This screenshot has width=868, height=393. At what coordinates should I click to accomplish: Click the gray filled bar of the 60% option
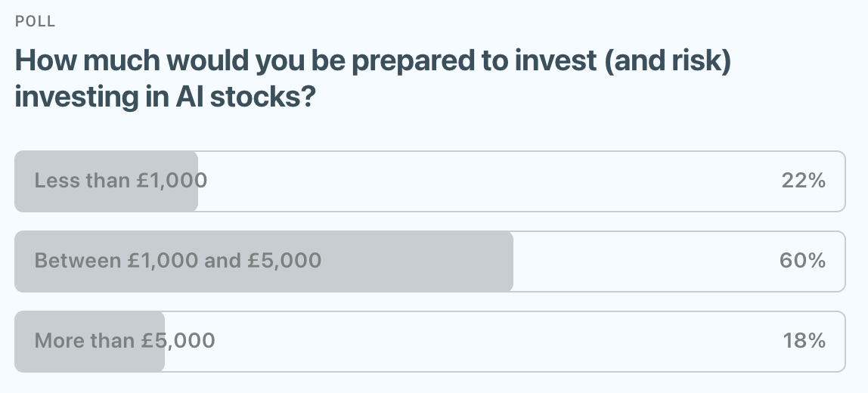click(x=423, y=261)
